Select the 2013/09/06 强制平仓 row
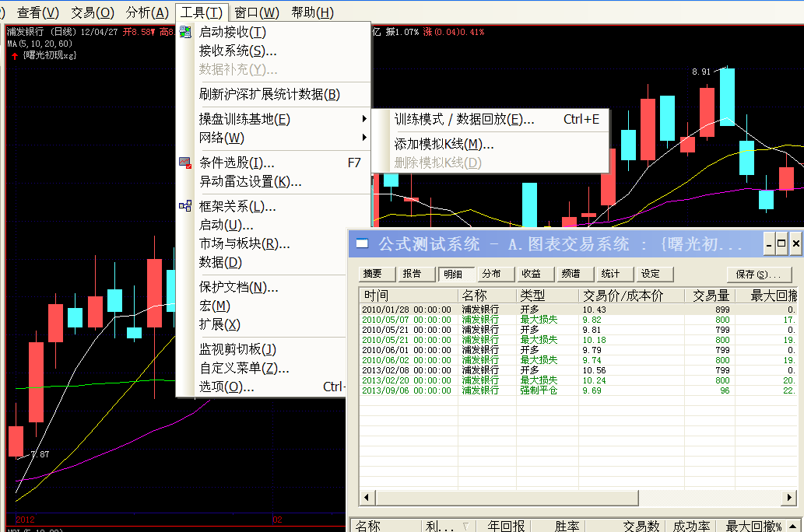This screenshot has height=532, width=804. pyautogui.click(x=578, y=390)
